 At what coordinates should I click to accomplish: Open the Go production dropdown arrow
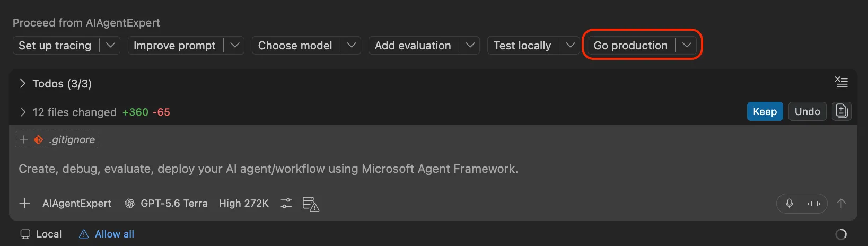[687, 46]
